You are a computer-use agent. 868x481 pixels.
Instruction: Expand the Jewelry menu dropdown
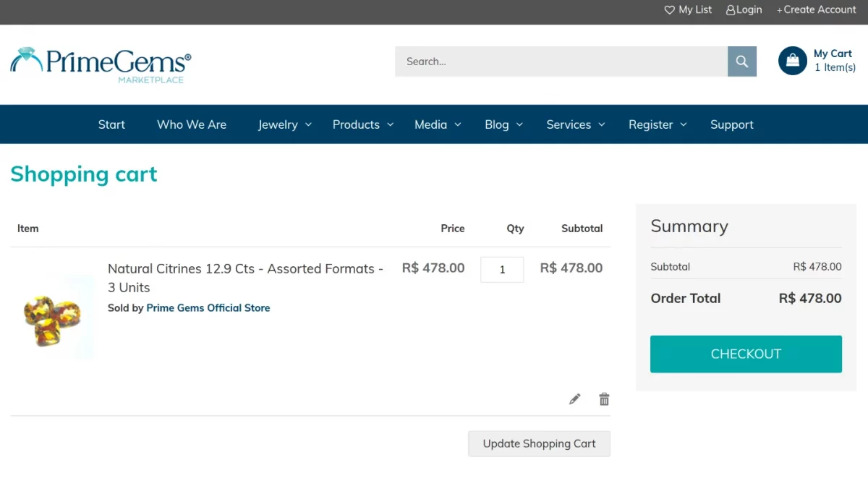tap(285, 124)
